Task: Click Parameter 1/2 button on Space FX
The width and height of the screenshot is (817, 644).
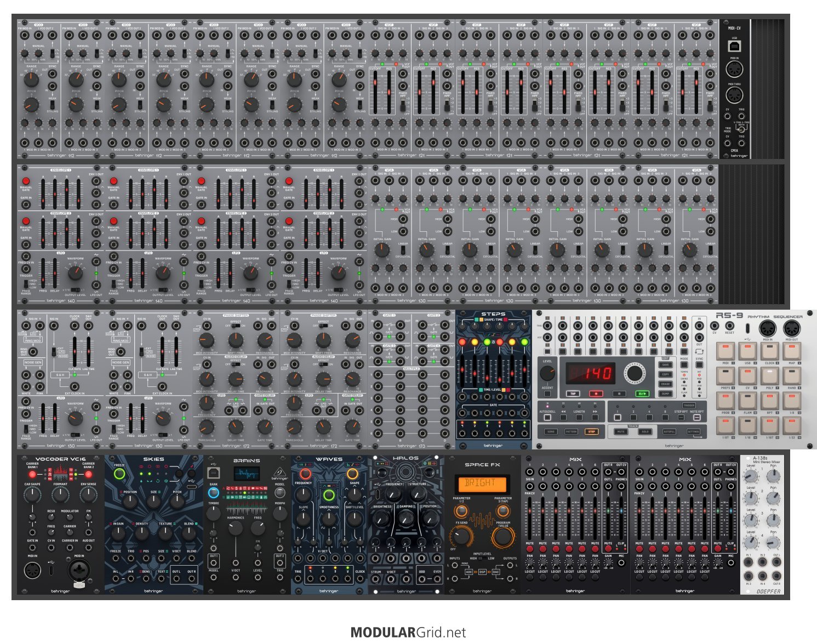Action: pos(461,511)
